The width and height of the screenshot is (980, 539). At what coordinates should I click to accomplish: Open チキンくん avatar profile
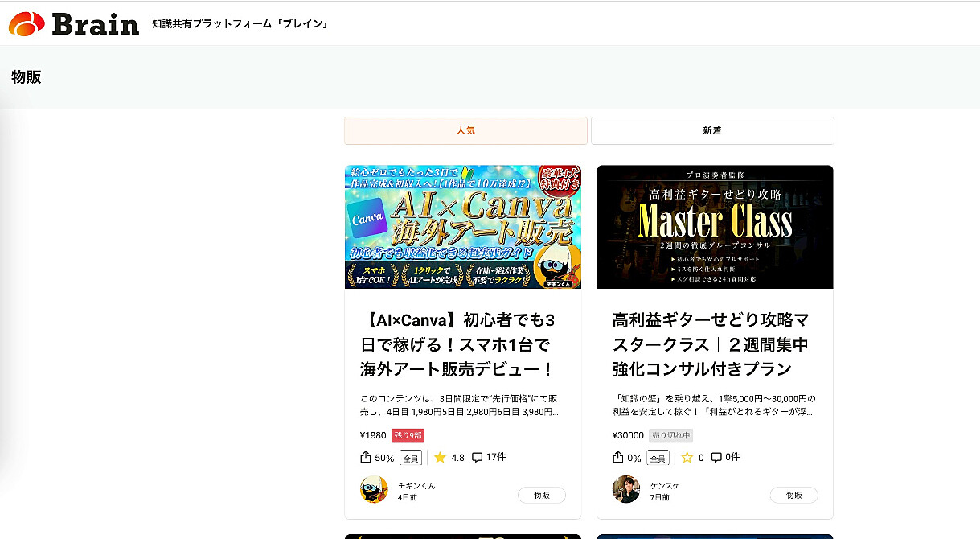pyautogui.click(x=374, y=489)
